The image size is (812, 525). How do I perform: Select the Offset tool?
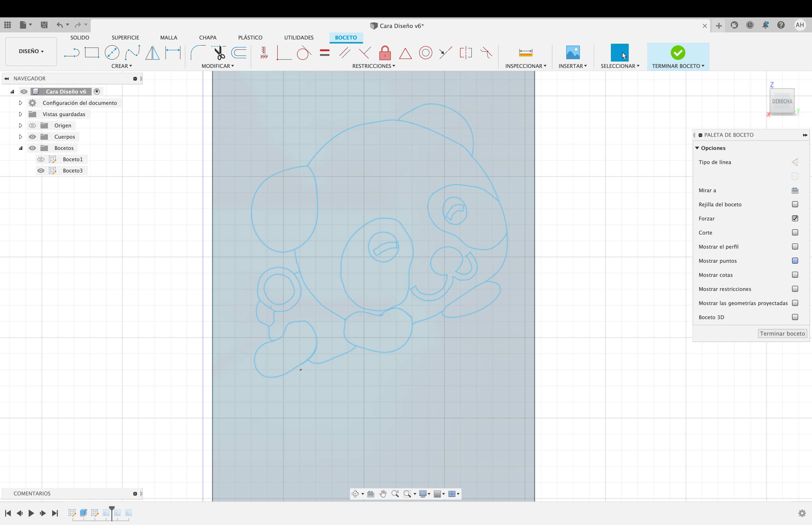click(x=239, y=52)
